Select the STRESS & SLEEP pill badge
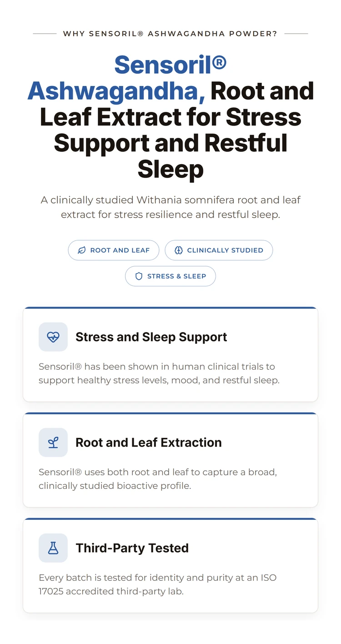The image size is (341, 644). [x=170, y=276]
